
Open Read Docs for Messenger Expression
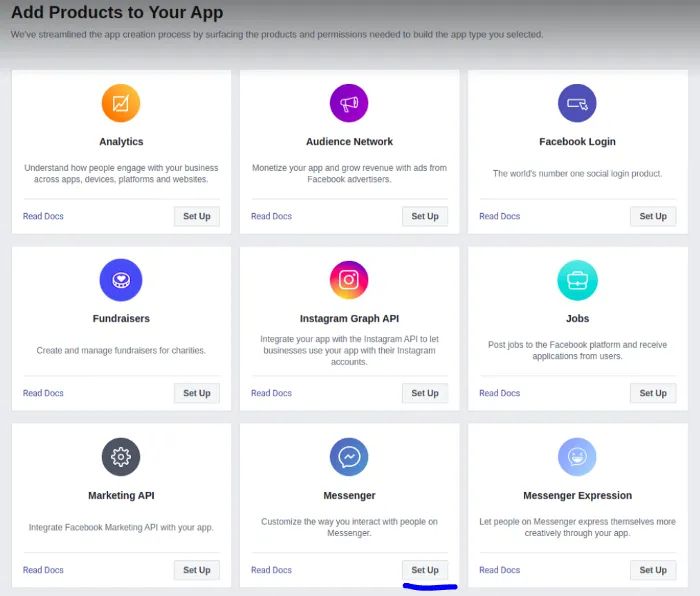point(500,570)
